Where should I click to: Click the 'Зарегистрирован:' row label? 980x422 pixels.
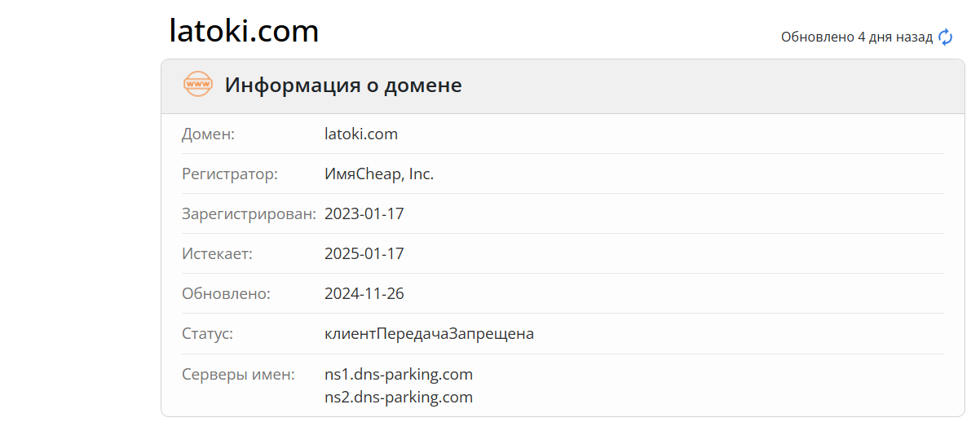point(249,213)
